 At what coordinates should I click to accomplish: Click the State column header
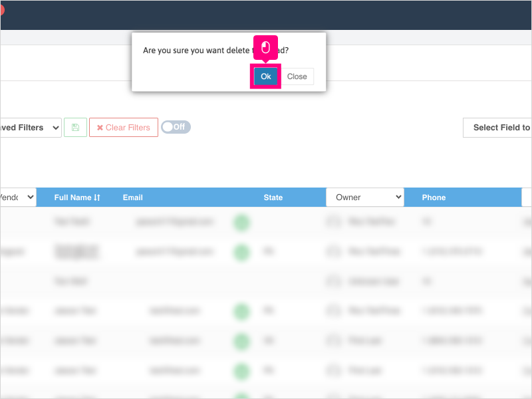point(273,198)
